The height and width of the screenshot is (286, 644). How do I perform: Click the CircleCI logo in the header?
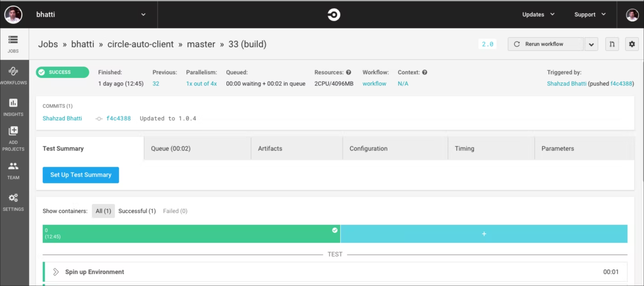(334, 15)
